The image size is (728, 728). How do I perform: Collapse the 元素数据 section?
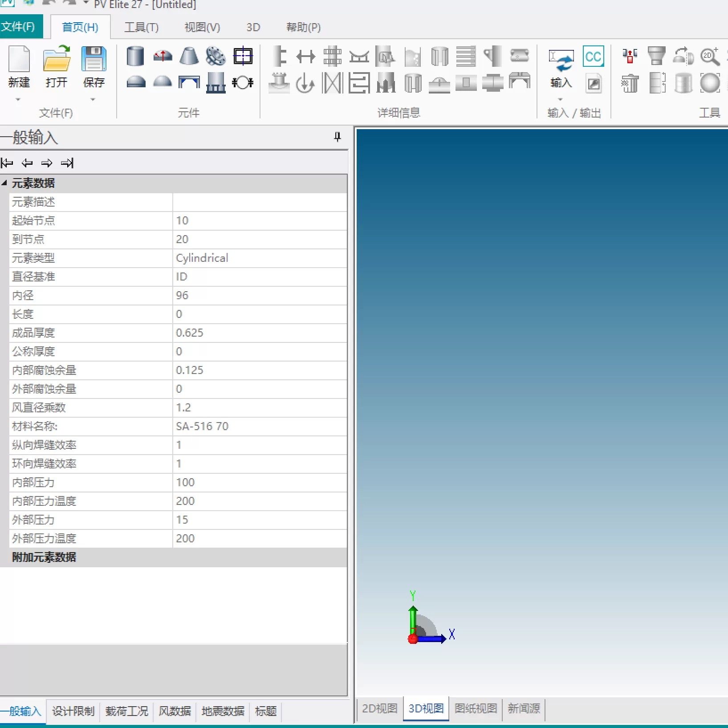click(4, 183)
